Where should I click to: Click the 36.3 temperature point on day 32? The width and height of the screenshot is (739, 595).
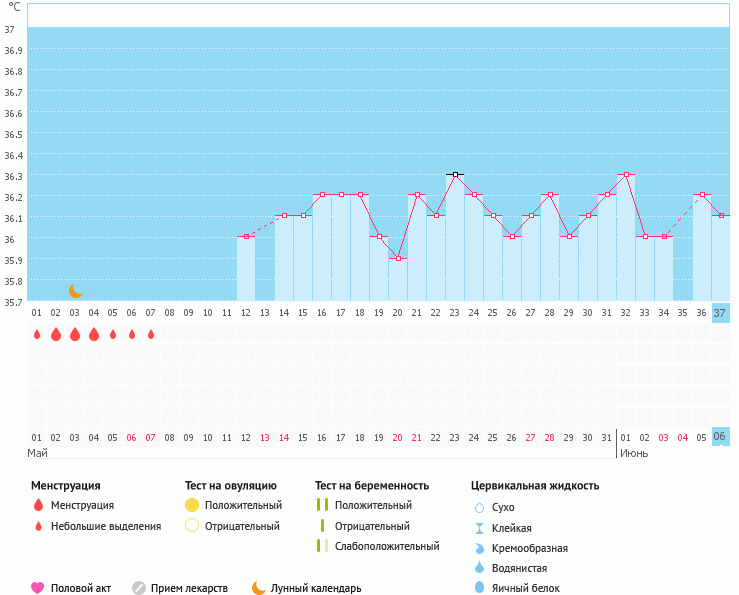pos(626,174)
